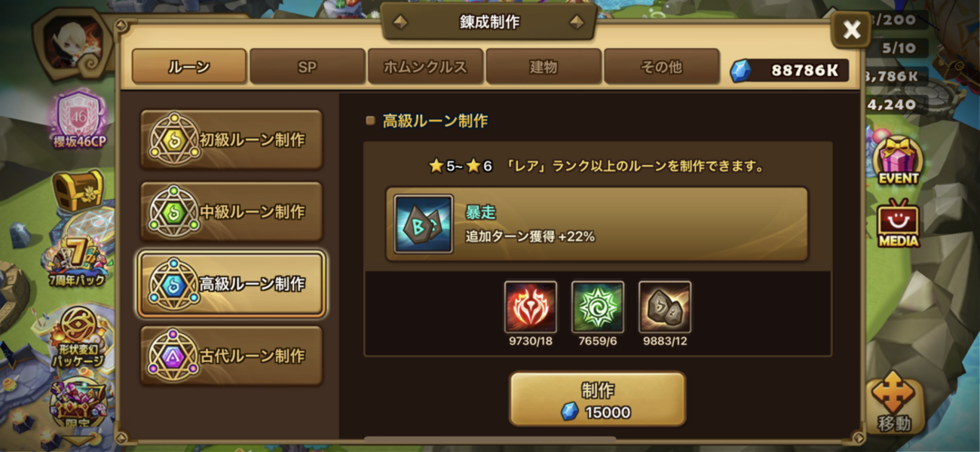980x452 pixels.
Task: Click the 暴走 rune icon
Action: (424, 224)
